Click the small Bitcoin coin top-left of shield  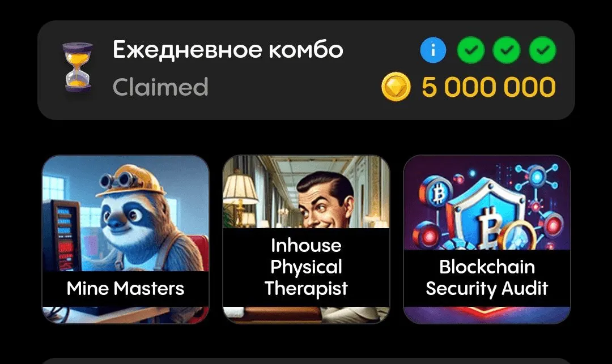(435, 194)
